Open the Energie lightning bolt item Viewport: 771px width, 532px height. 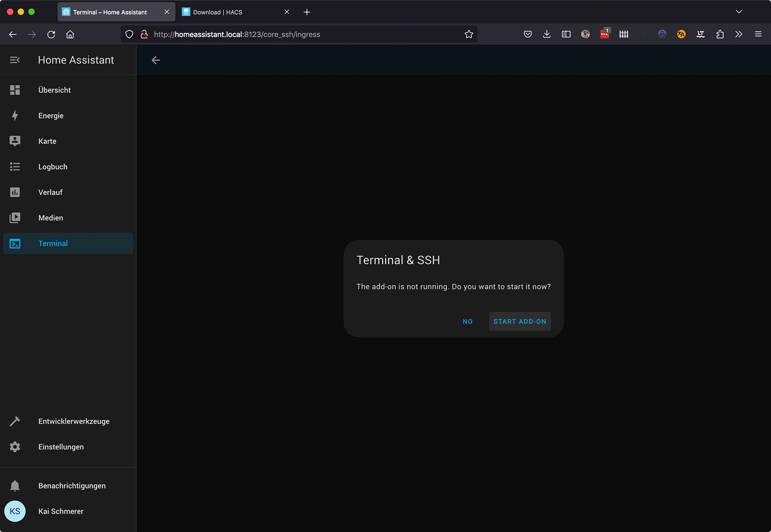coord(15,116)
